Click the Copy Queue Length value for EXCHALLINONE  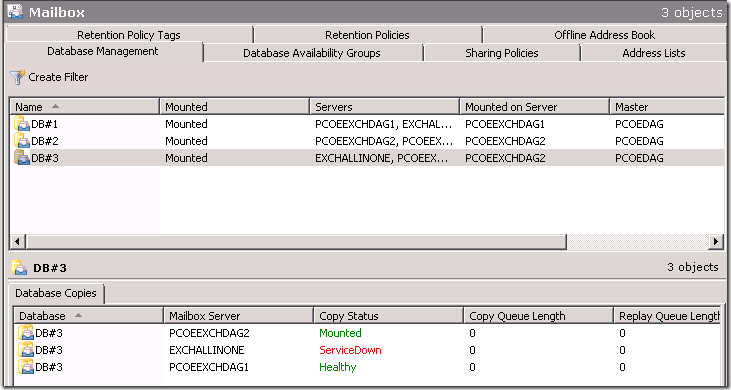(x=472, y=350)
